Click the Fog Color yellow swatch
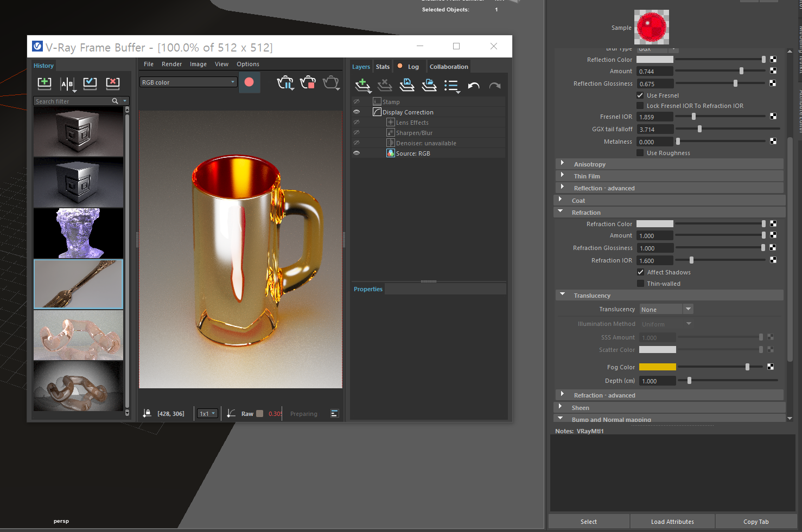 tap(658, 367)
